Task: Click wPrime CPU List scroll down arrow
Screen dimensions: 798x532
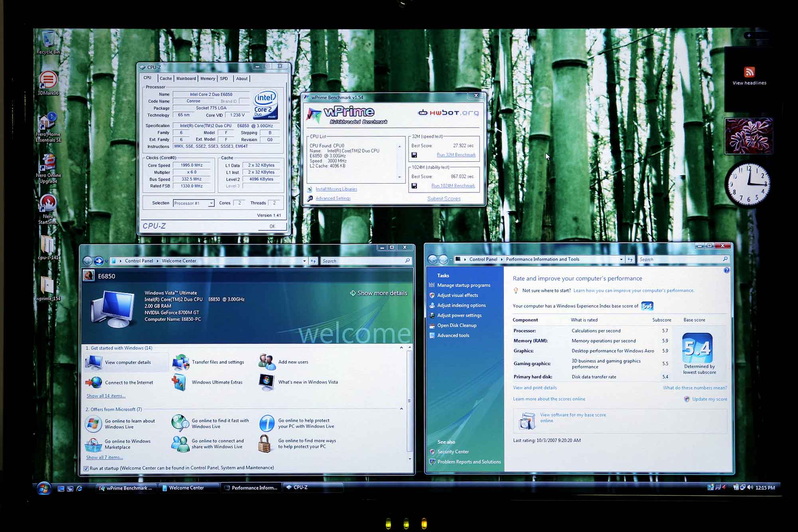Action: 399,177
